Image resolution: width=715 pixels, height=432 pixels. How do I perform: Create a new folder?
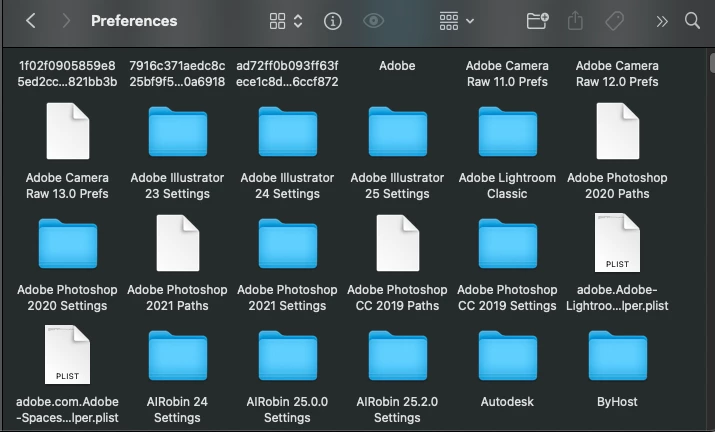(x=538, y=21)
